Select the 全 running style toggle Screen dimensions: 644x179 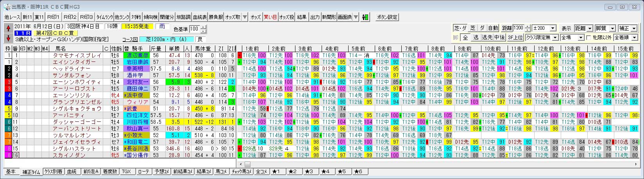click(465, 38)
